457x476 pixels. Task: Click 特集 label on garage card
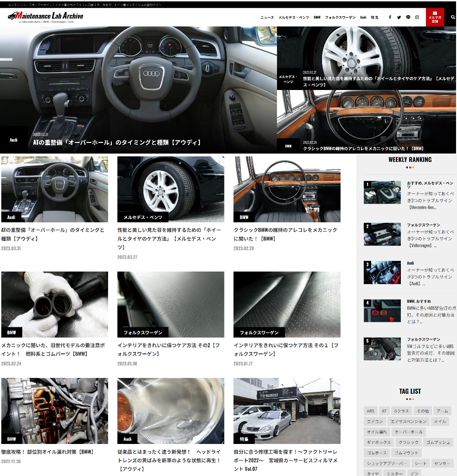coord(244,439)
